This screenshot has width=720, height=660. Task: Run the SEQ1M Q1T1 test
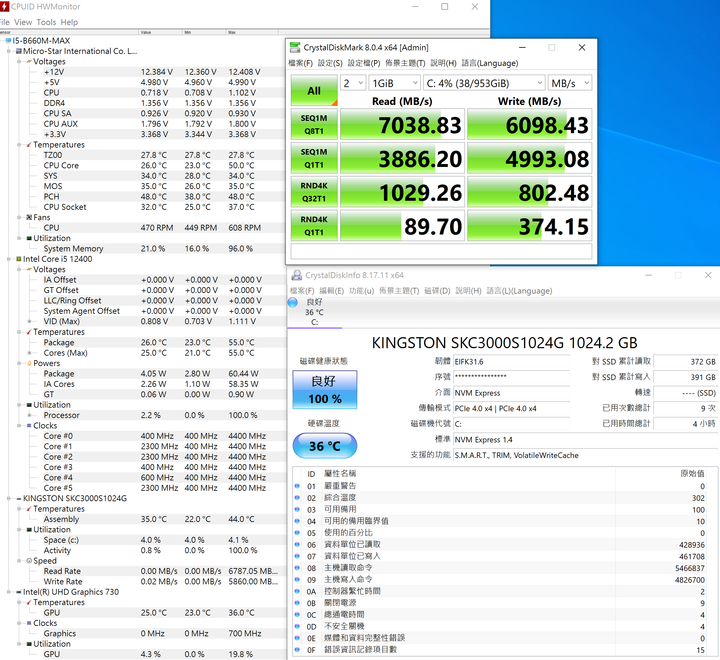tap(314, 158)
